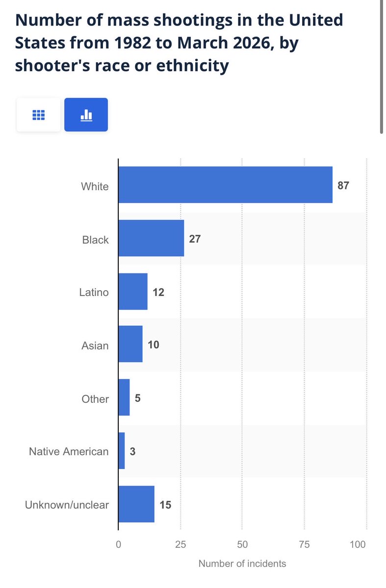Screen dimensions: 386x588
Task: Select the Unknown/unclear axis label
Action: tap(67, 505)
